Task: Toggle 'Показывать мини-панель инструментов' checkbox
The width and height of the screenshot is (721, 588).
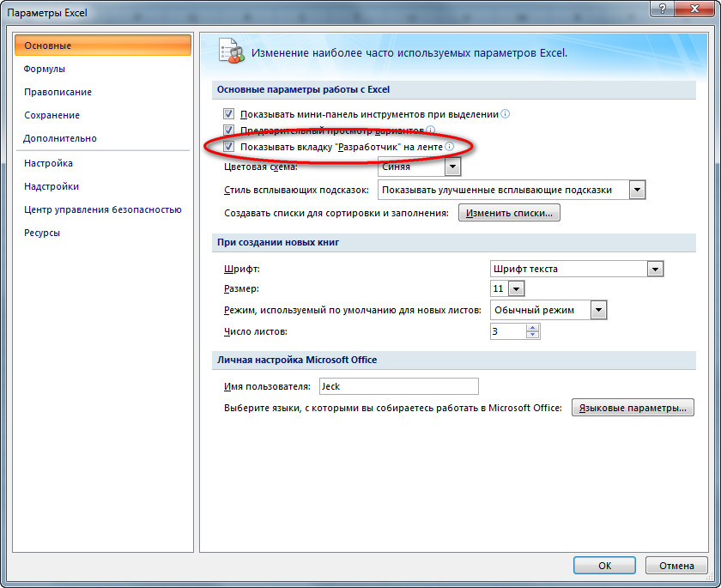Action: 229,113
